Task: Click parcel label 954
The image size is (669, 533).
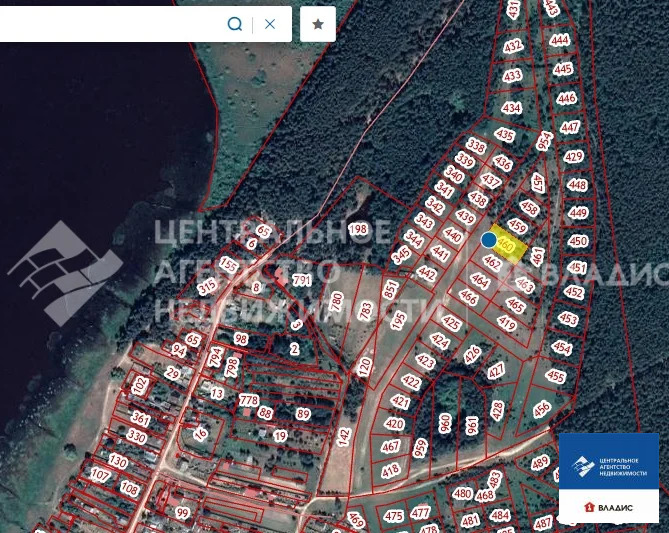Action: pyautogui.click(x=544, y=141)
